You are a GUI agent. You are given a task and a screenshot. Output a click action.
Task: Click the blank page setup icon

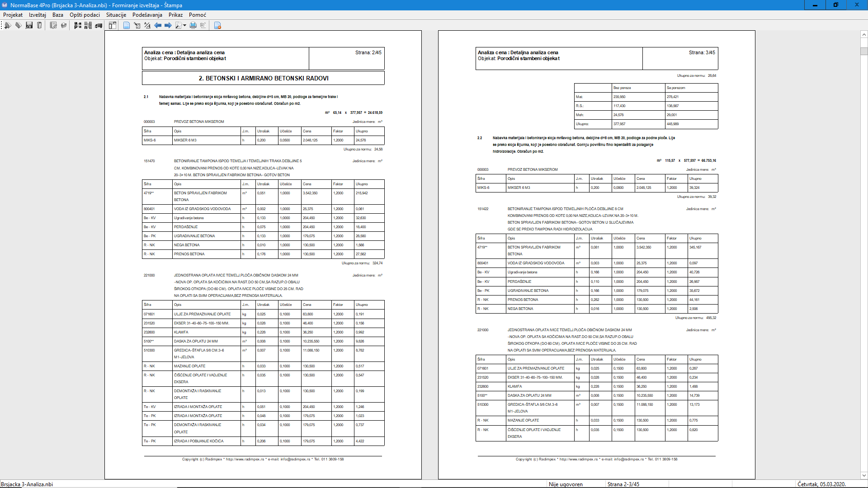pos(127,25)
